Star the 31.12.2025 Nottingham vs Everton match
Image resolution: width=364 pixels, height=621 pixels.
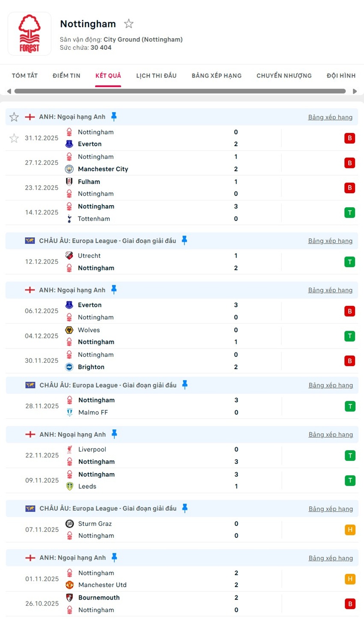click(x=14, y=138)
